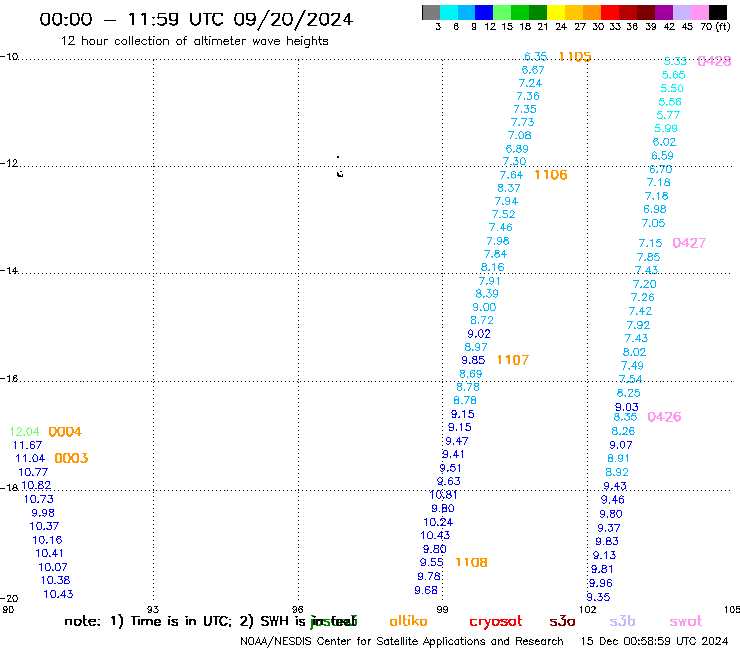The height and width of the screenshot is (650, 740).
Task: Click the pink 70 ft legend swatch
Action: pos(700,12)
